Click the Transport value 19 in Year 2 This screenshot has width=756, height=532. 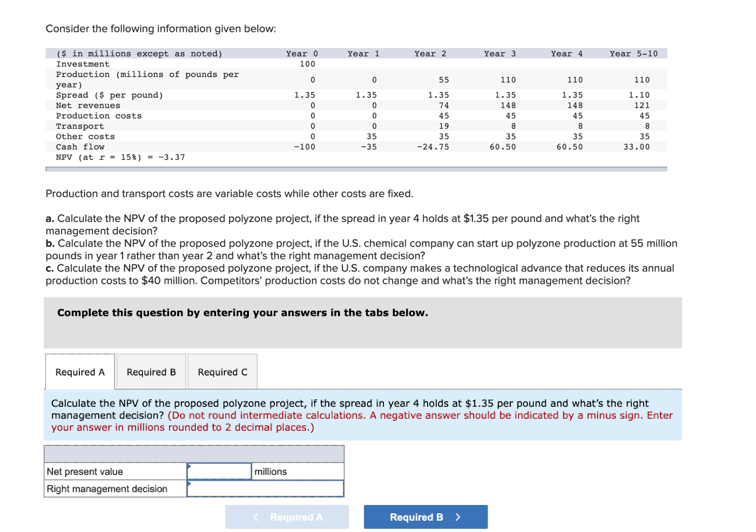(444, 126)
